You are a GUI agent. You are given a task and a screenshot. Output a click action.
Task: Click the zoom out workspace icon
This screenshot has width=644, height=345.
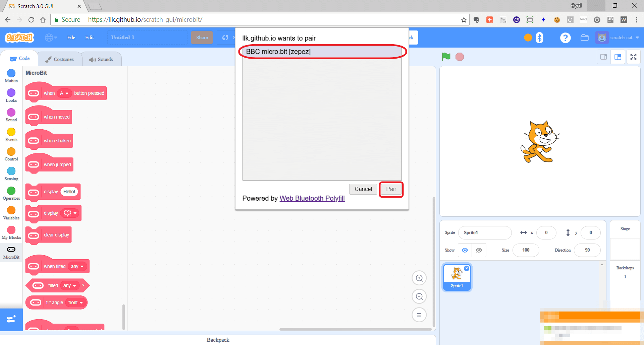419,296
